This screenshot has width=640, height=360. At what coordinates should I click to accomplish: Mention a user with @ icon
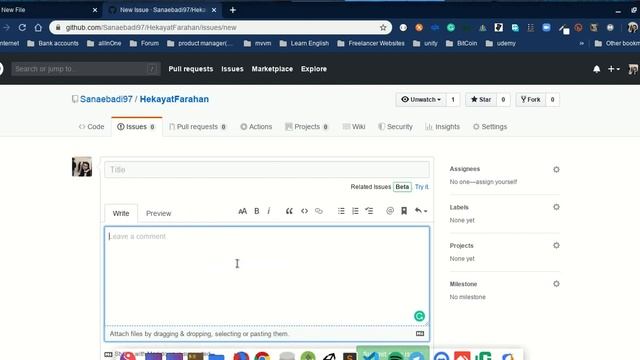390,211
